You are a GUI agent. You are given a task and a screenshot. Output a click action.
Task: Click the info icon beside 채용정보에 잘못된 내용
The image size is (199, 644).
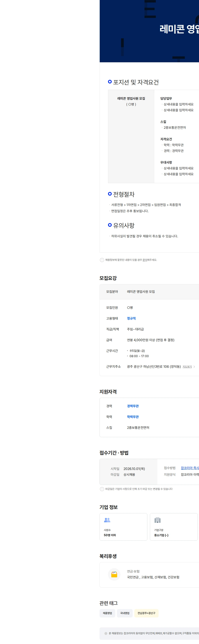pyautogui.click(x=102, y=260)
